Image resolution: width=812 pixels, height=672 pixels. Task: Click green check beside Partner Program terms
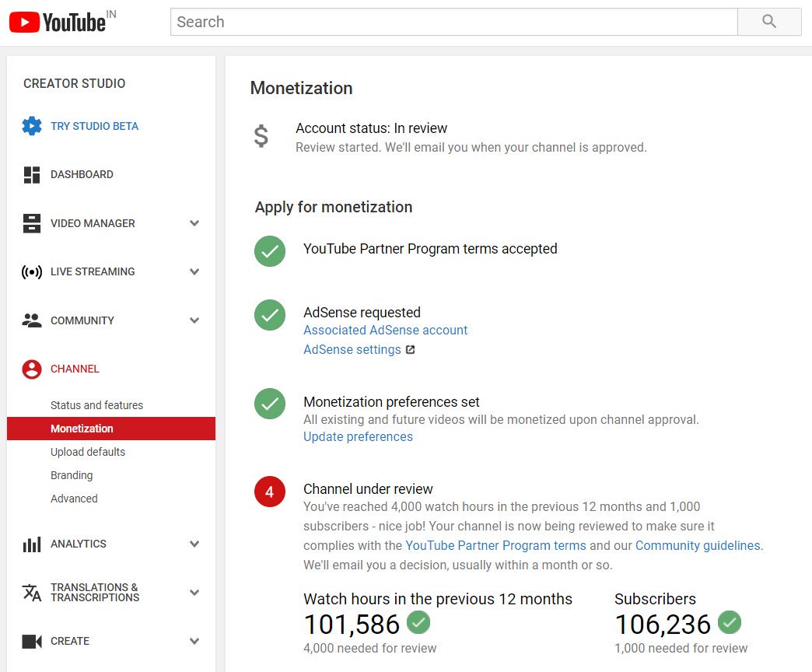[270, 251]
